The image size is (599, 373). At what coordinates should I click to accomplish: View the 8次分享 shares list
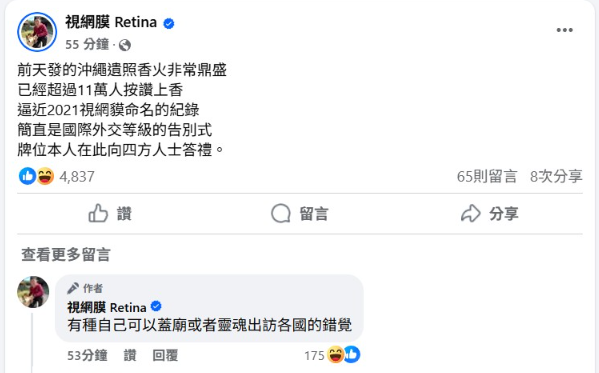556,177
